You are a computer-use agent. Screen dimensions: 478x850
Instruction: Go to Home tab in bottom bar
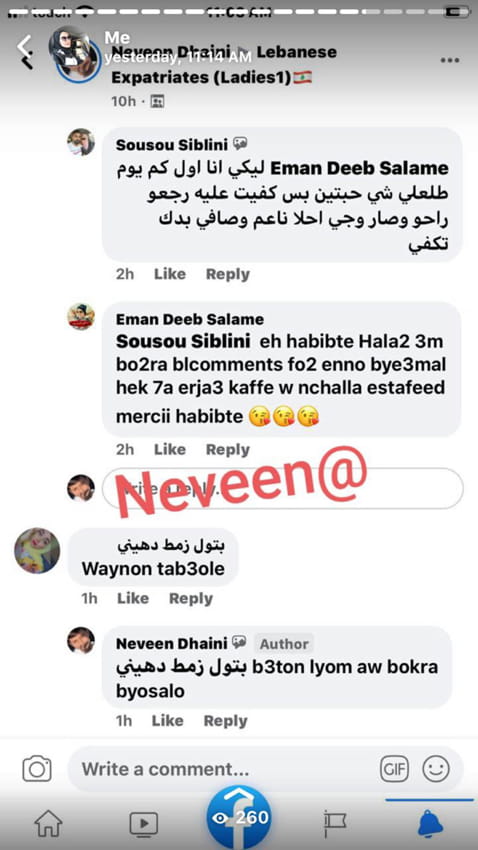coord(48,823)
